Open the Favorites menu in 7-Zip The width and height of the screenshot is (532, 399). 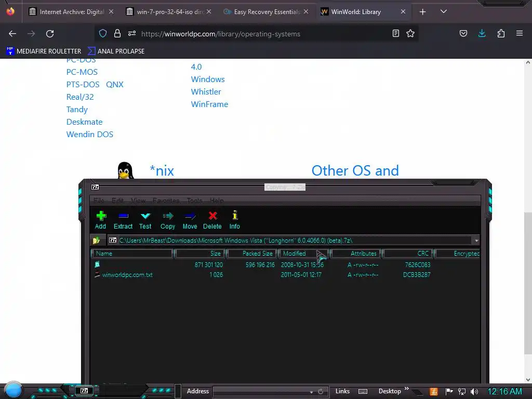pyautogui.click(x=166, y=201)
